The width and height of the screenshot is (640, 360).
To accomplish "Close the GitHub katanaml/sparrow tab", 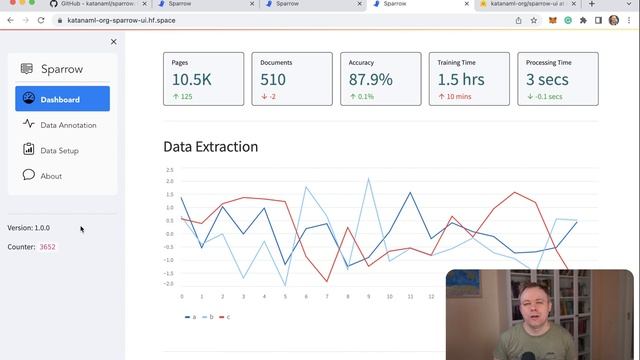I will [x=144, y=4].
